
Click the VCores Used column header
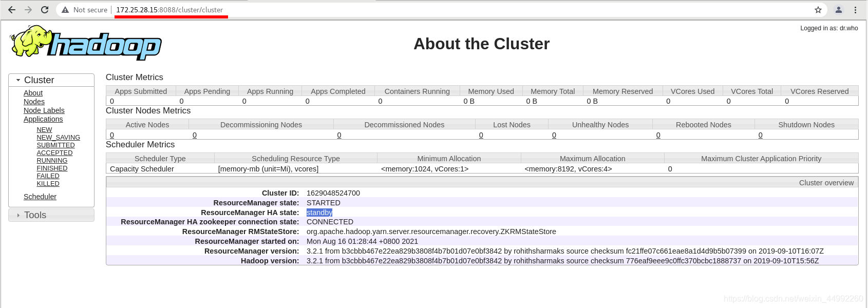pos(692,91)
